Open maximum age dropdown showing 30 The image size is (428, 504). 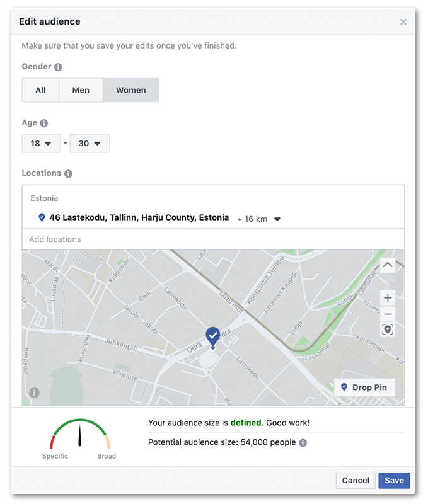90,144
